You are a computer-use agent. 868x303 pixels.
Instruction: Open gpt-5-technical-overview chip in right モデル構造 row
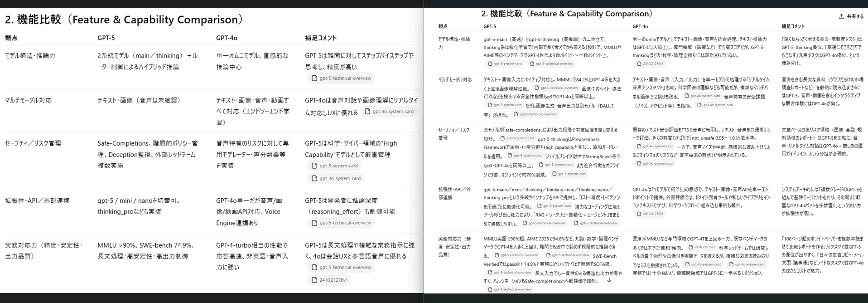(551, 64)
